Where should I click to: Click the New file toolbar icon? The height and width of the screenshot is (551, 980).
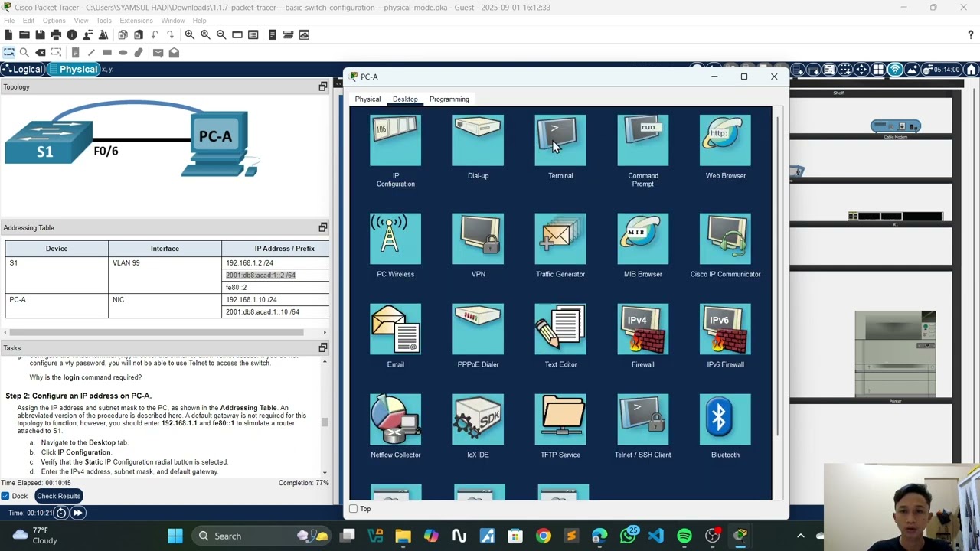coord(8,34)
